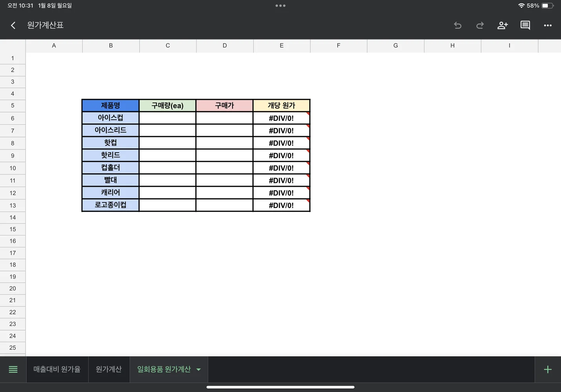Open the share/add person icon
The height and width of the screenshot is (392, 561).
tap(503, 26)
